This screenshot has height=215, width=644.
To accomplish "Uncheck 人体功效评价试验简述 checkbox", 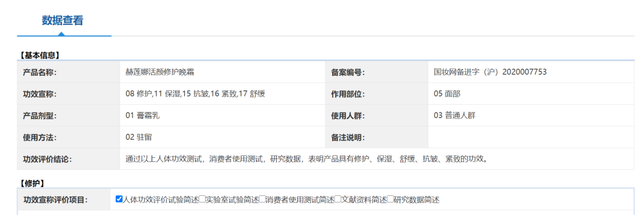I will (119, 200).
